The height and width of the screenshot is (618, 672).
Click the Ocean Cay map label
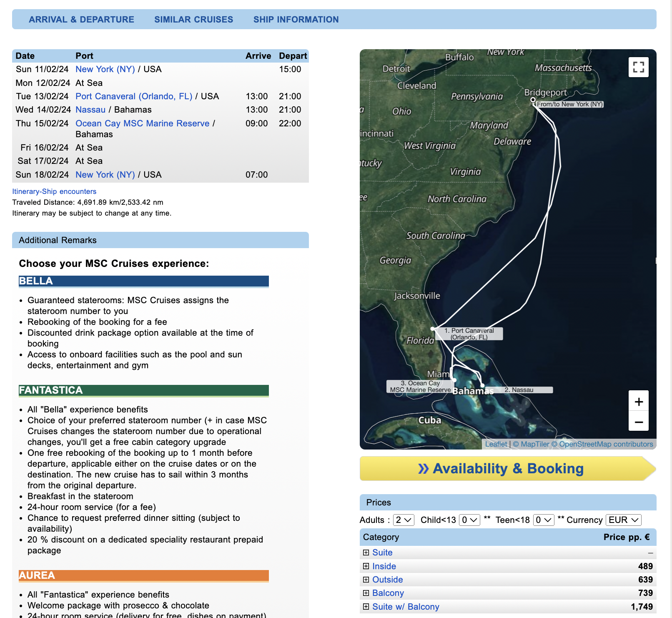pyautogui.click(x=420, y=386)
